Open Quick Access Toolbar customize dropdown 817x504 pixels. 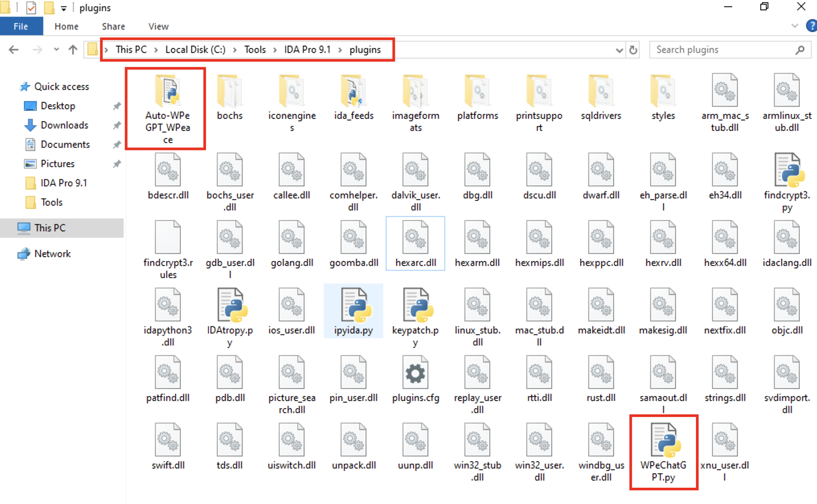point(64,8)
